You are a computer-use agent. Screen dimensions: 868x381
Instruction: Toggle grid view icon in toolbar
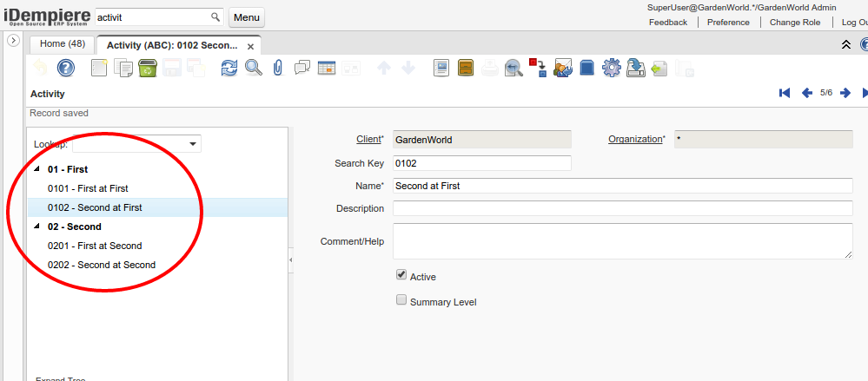coord(327,68)
